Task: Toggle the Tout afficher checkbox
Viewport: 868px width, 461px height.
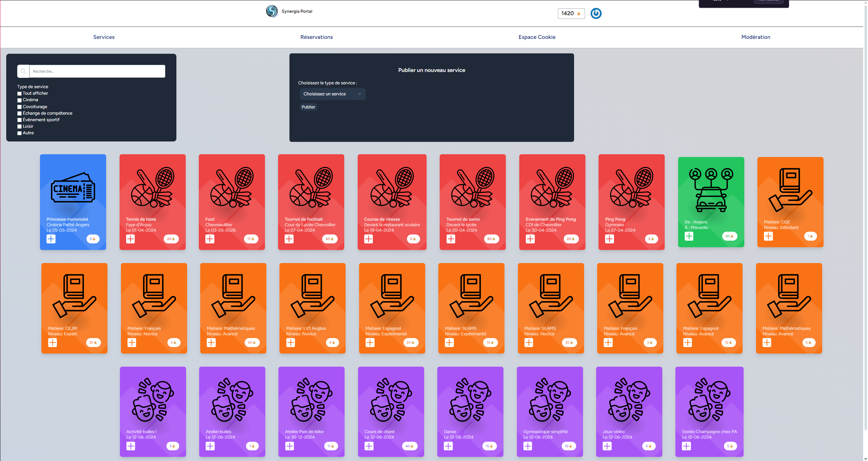Action: click(x=20, y=94)
